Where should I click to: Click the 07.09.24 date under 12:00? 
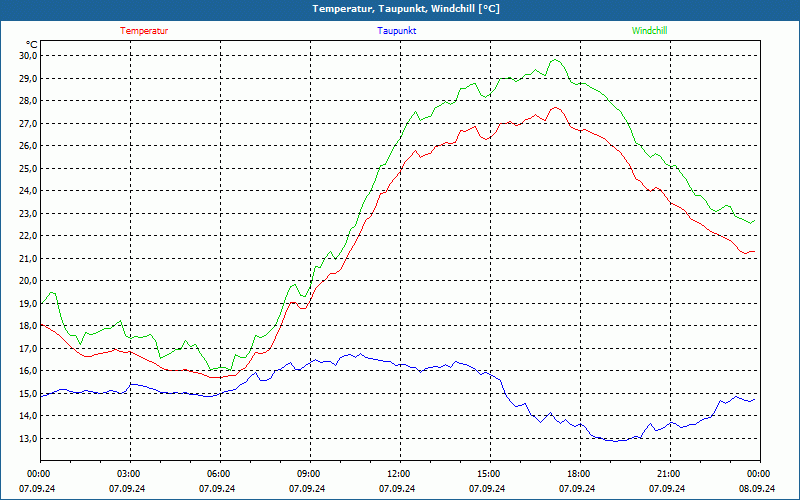click(397, 488)
